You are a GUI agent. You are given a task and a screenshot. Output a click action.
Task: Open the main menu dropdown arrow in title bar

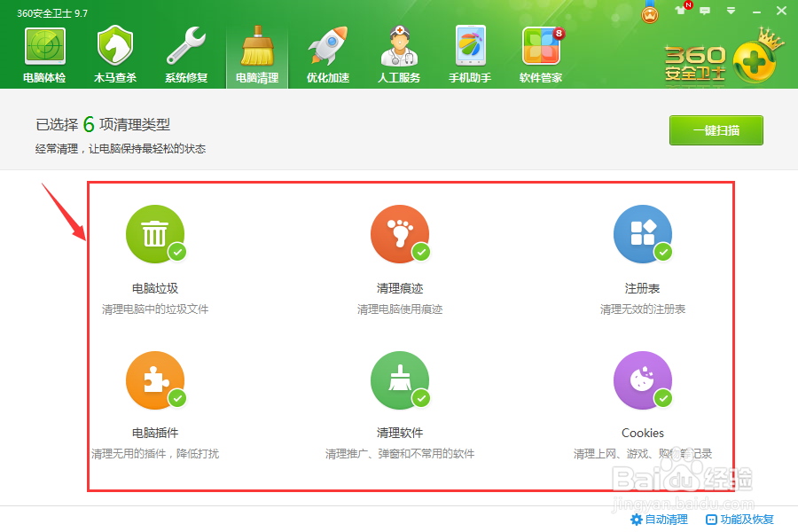point(729,11)
